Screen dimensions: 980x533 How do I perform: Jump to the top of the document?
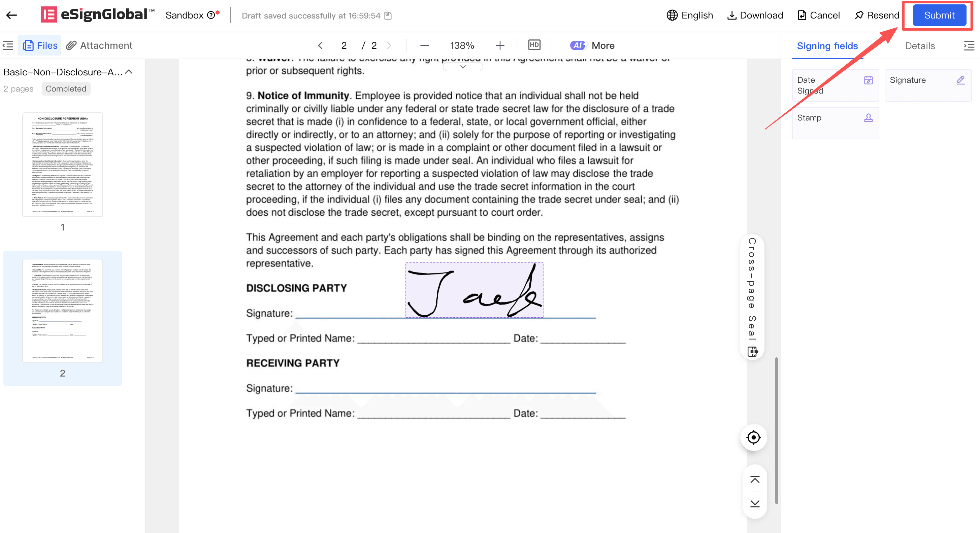click(x=754, y=479)
